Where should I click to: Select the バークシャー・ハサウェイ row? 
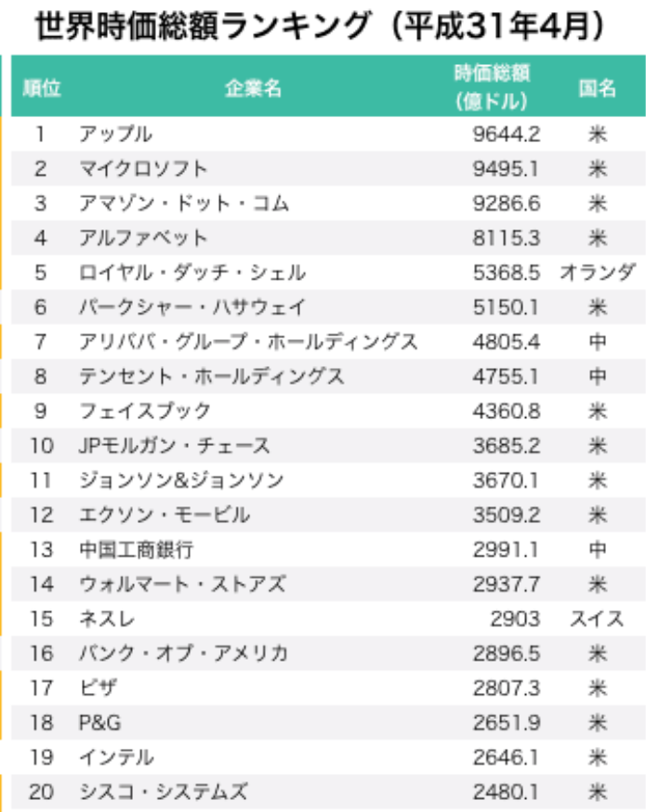[328, 308]
